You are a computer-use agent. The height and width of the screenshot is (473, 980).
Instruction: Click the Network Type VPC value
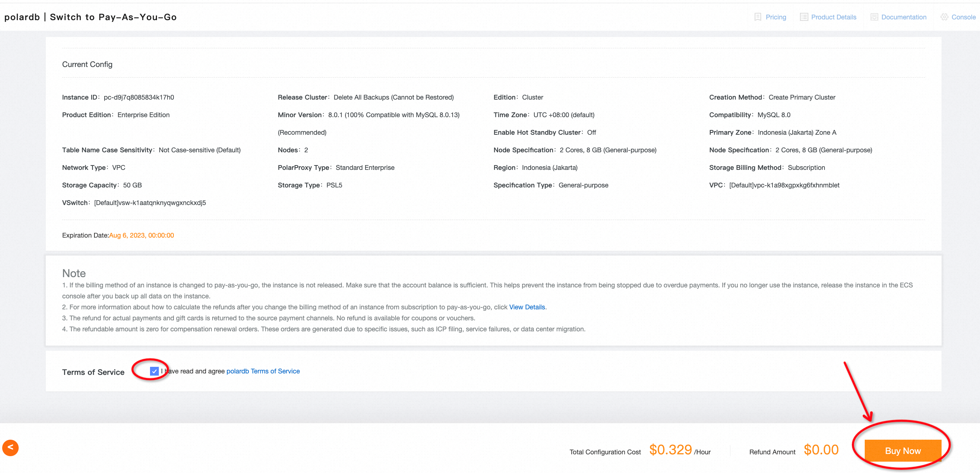[x=119, y=168]
